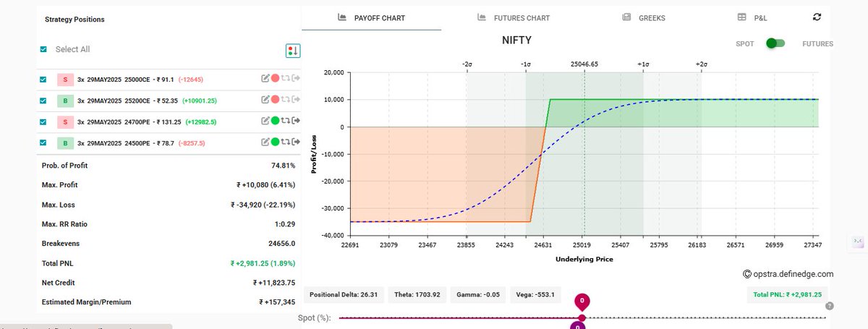Click the 25046.65 spot label above the chart
Image resolution: width=868 pixels, height=329 pixels.
[584, 64]
